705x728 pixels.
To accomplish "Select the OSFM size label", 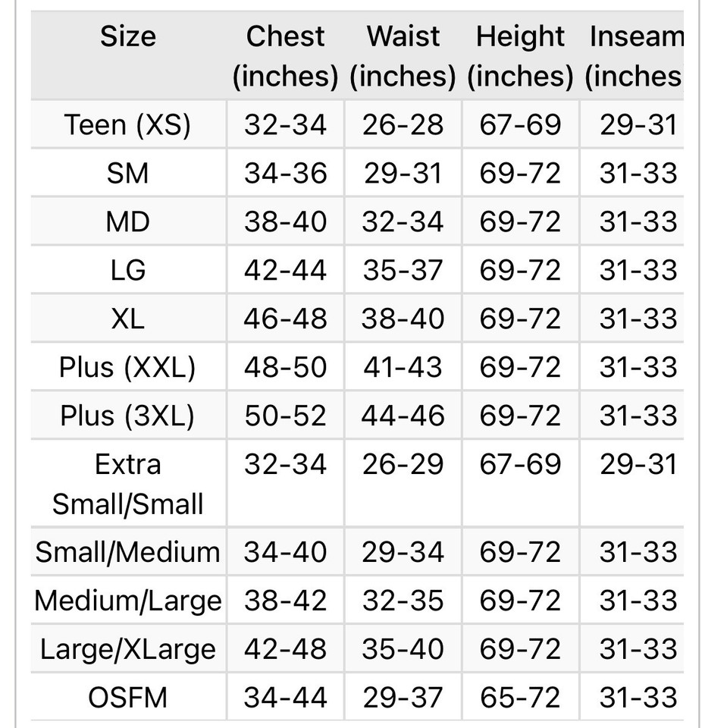I will click(x=128, y=698).
